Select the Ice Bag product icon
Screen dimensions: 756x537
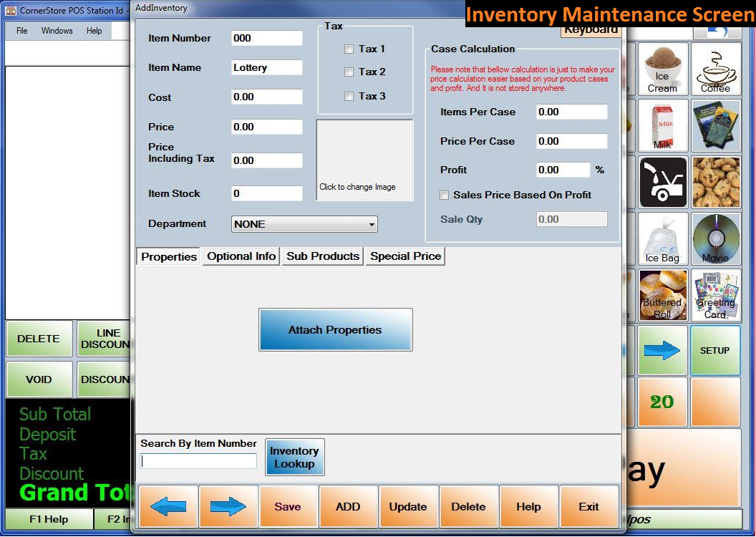click(x=662, y=239)
